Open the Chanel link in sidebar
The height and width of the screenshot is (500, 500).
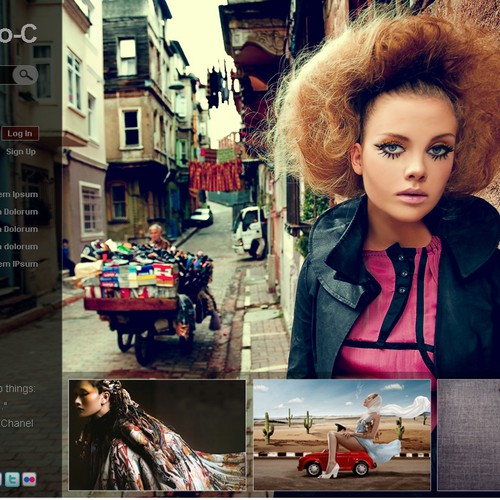17,423
